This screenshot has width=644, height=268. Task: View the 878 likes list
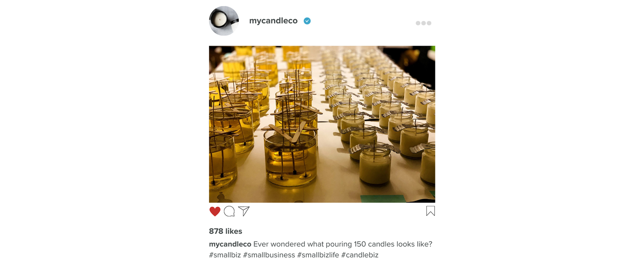(x=225, y=231)
